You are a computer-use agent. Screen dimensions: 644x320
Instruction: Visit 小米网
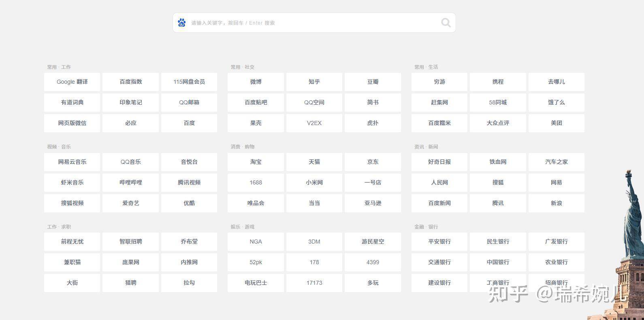[x=314, y=182]
